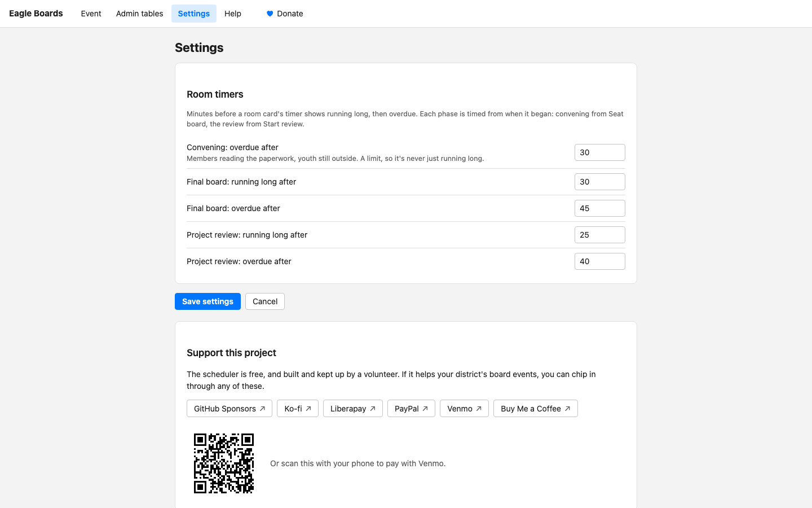Click 'The scheduler is free' paragraph

tap(391, 380)
